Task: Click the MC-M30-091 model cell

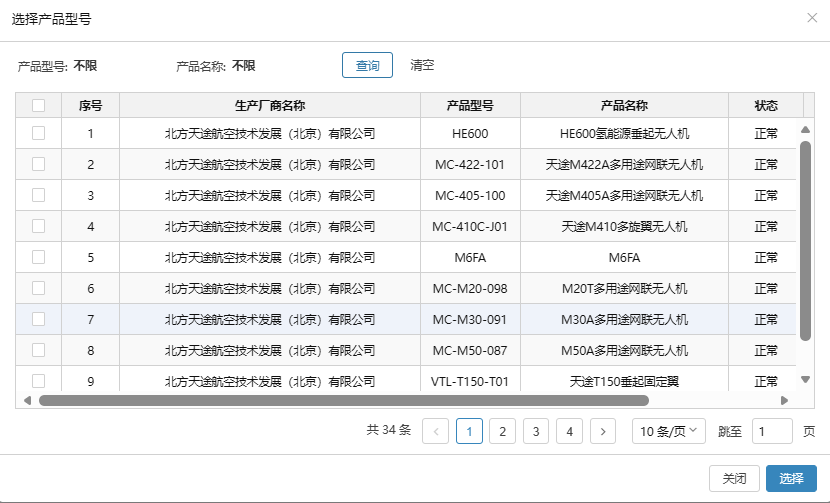Action: click(470, 319)
